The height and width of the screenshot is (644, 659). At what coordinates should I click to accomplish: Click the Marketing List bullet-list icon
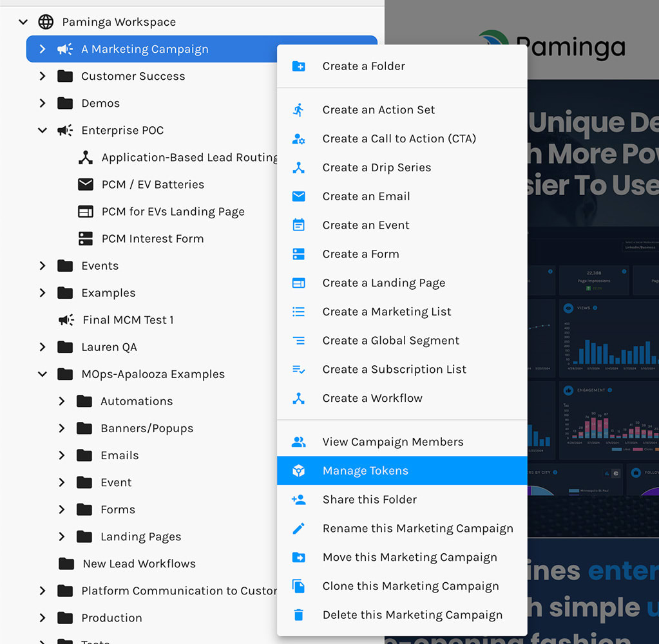tap(298, 312)
